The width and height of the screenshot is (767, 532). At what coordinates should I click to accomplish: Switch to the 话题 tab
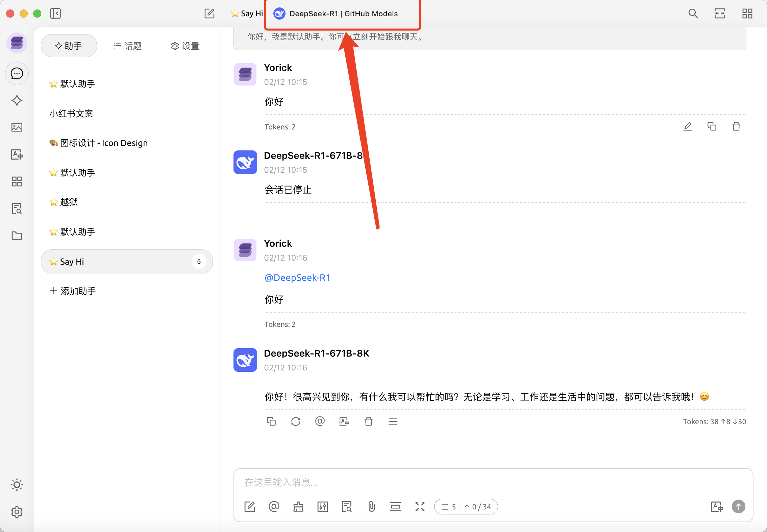127,46
